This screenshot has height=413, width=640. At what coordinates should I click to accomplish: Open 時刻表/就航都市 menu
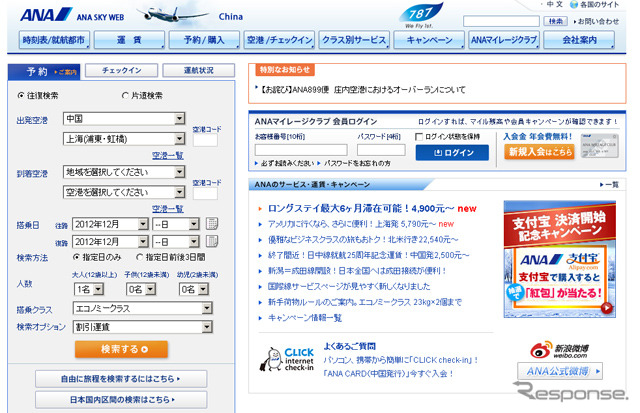(x=54, y=40)
